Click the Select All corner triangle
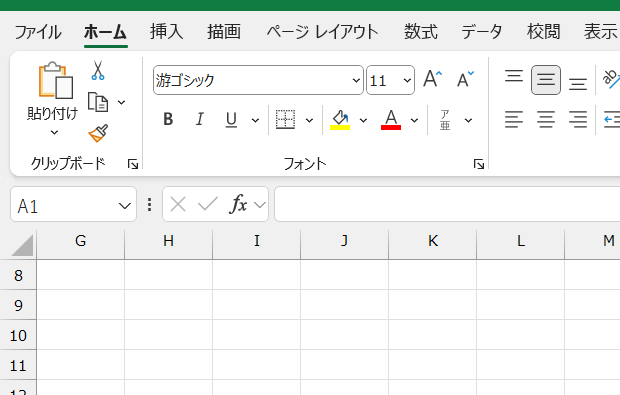 [22, 245]
